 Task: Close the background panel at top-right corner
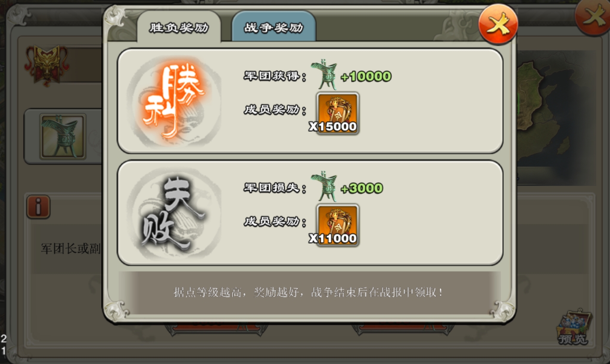point(594,16)
